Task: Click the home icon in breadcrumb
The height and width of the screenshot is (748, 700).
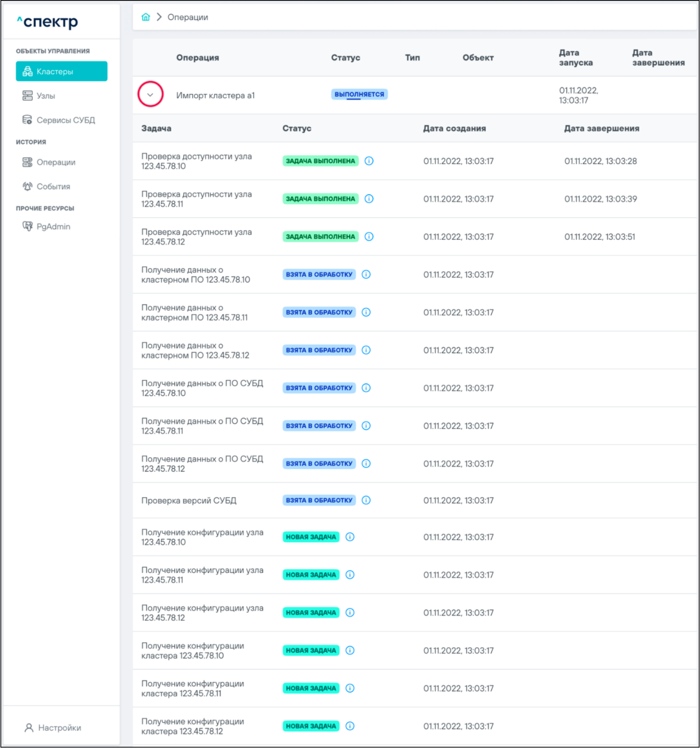Action: (x=146, y=17)
